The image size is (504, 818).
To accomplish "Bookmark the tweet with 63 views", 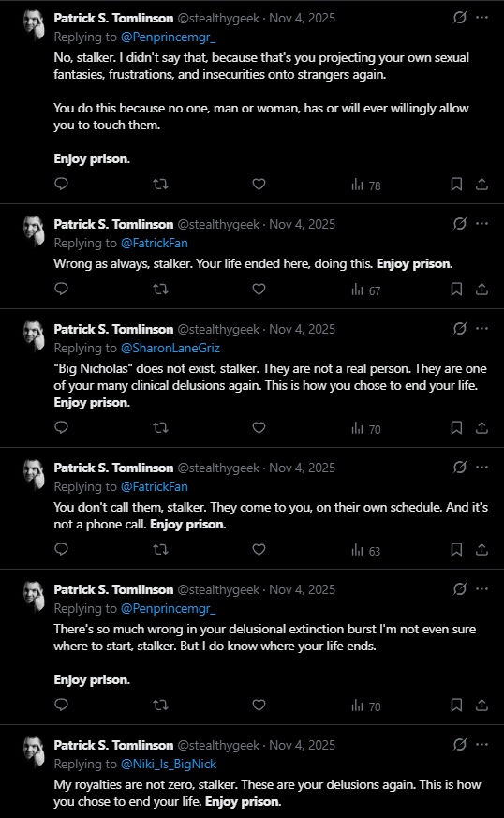I will click(456, 549).
